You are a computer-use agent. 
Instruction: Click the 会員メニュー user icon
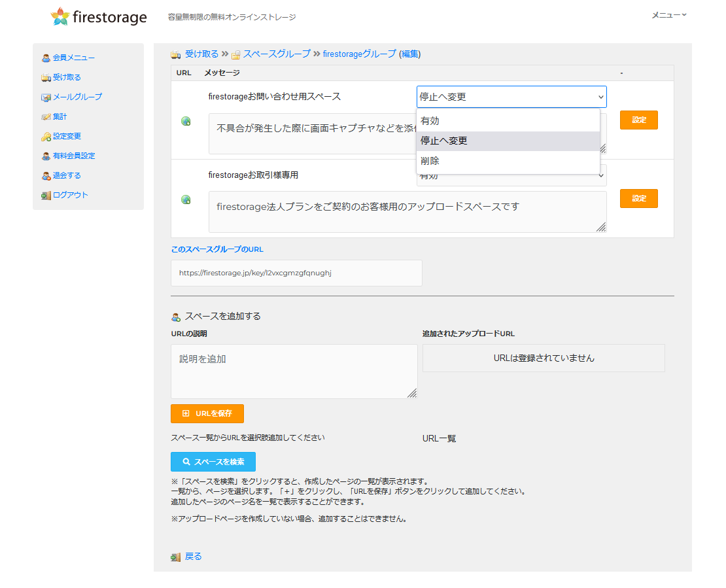coord(46,58)
